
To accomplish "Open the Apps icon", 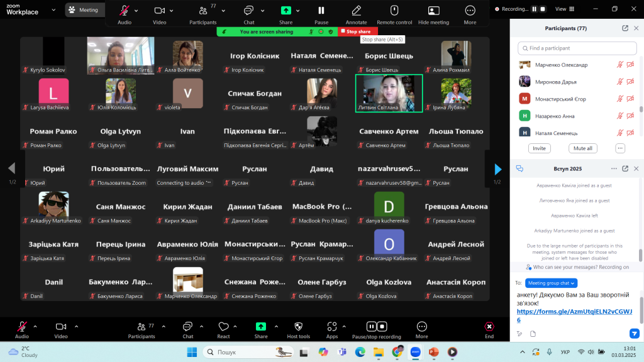I will click(332, 327).
